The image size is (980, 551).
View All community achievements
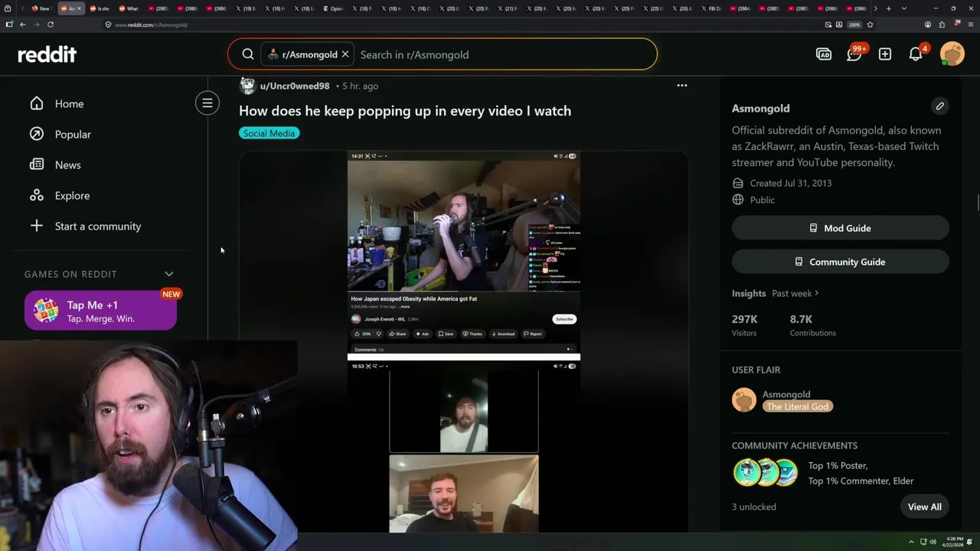[924, 507]
